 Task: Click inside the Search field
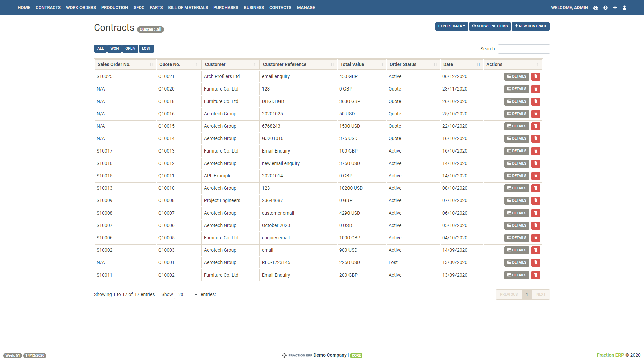click(524, 49)
